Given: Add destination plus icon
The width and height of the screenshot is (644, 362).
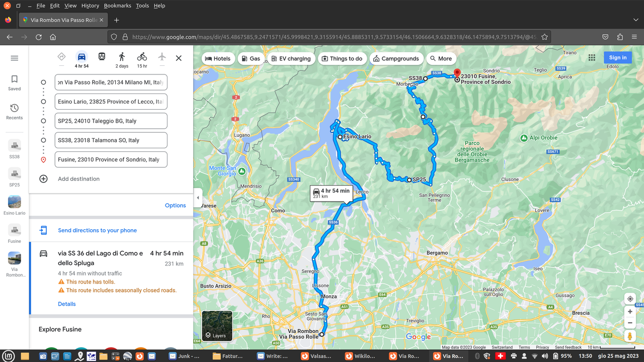Looking at the screenshot, I should coord(44,179).
